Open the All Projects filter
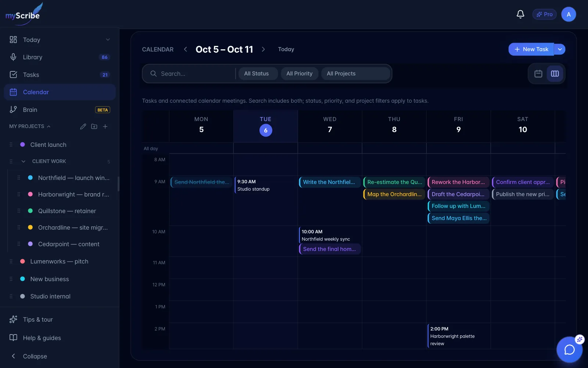Viewport: 588px width, 368px height. 355,74
